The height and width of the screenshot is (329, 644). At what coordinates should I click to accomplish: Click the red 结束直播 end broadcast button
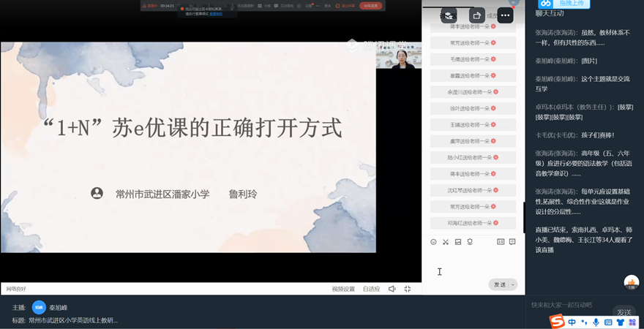click(x=370, y=6)
